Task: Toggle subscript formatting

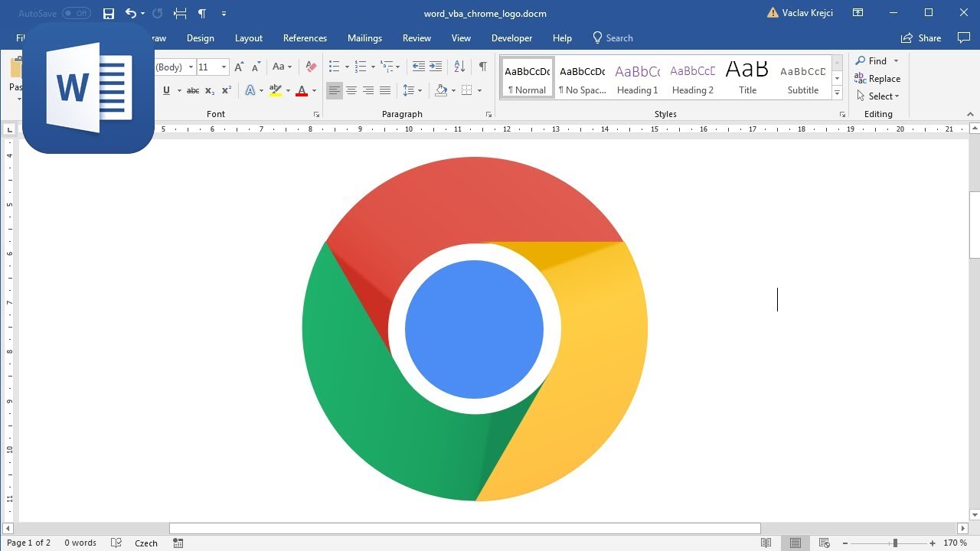Action: pyautogui.click(x=210, y=90)
